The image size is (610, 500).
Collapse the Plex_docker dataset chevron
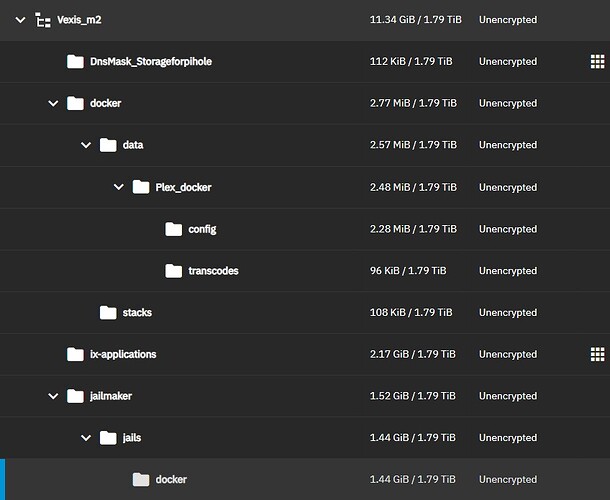[x=119, y=187]
